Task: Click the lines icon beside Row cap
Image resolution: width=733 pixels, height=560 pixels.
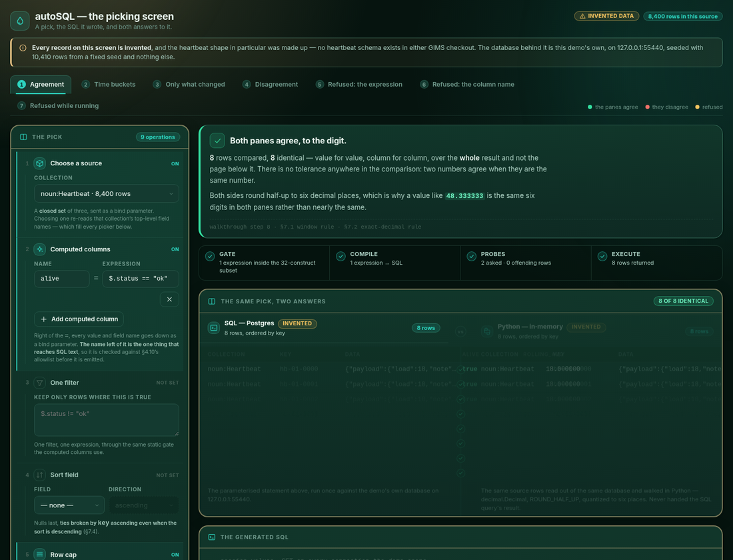Action: [40, 555]
